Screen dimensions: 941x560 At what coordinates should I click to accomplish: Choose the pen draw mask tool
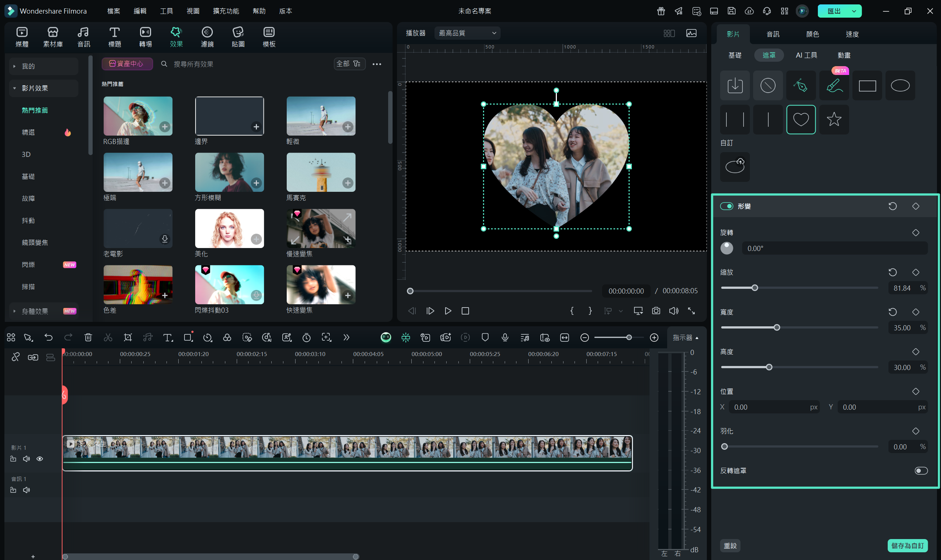(x=800, y=86)
